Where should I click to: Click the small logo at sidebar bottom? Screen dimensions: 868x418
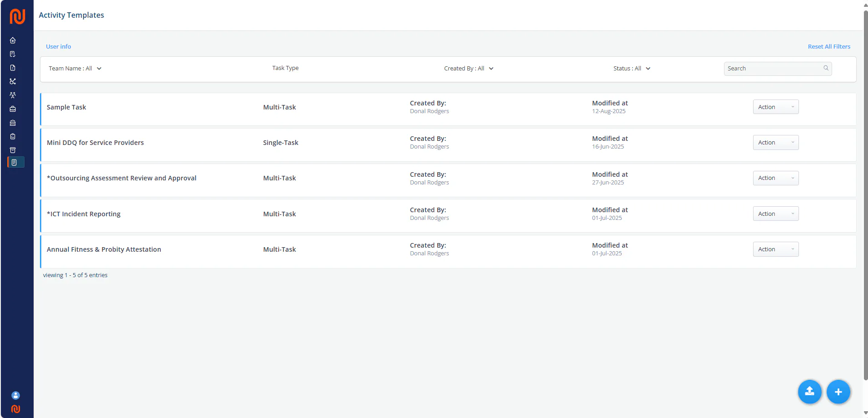(15, 409)
